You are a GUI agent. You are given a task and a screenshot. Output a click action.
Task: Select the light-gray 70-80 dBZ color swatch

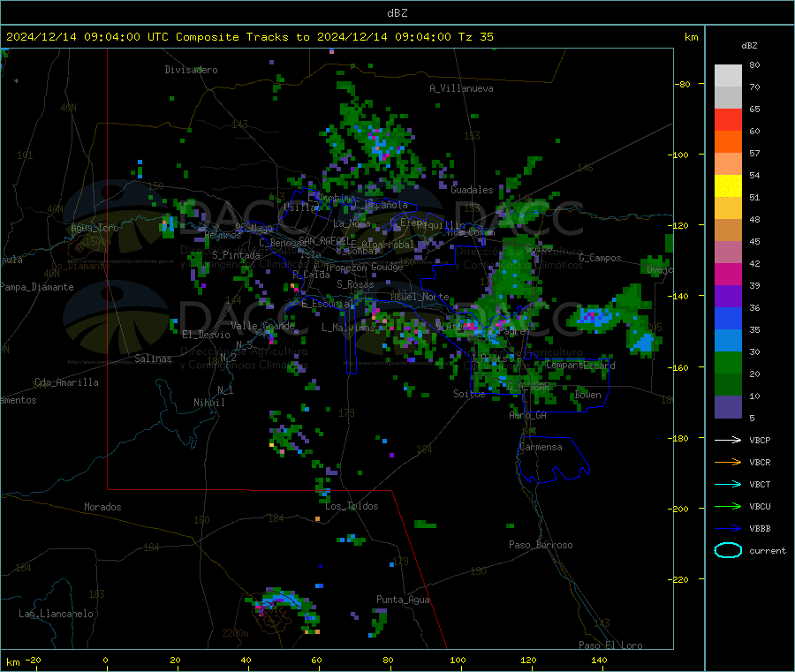728,76
